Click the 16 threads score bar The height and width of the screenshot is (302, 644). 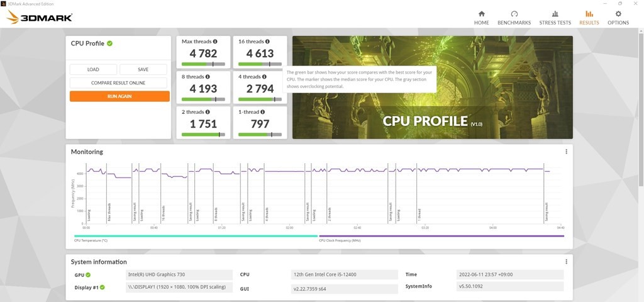(x=260, y=64)
